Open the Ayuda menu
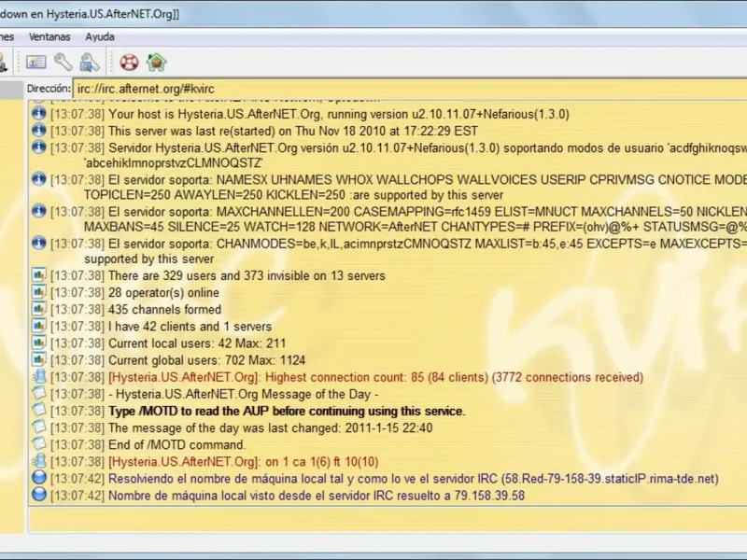Screen dimensions: 747x560 click(x=100, y=36)
